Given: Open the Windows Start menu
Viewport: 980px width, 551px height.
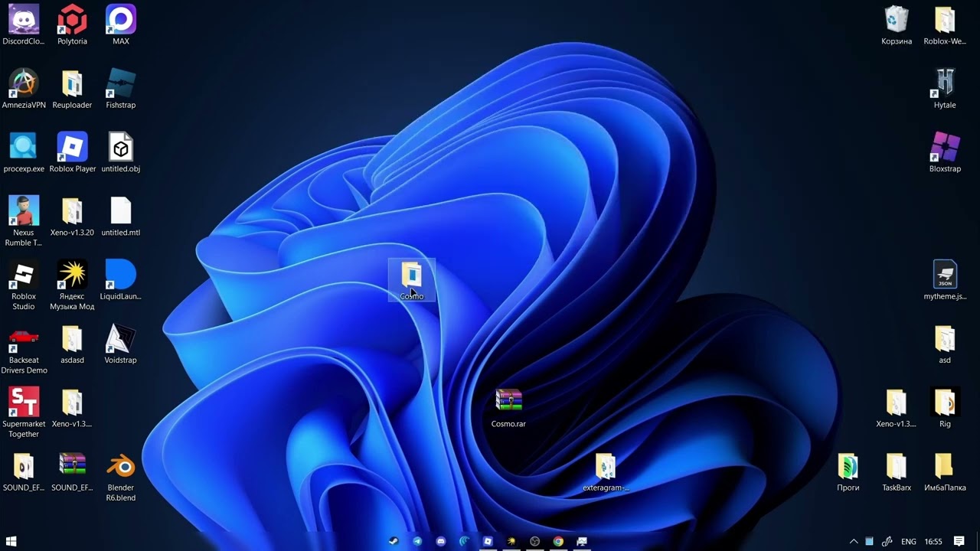Looking at the screenshot, I should coord(11,541).
